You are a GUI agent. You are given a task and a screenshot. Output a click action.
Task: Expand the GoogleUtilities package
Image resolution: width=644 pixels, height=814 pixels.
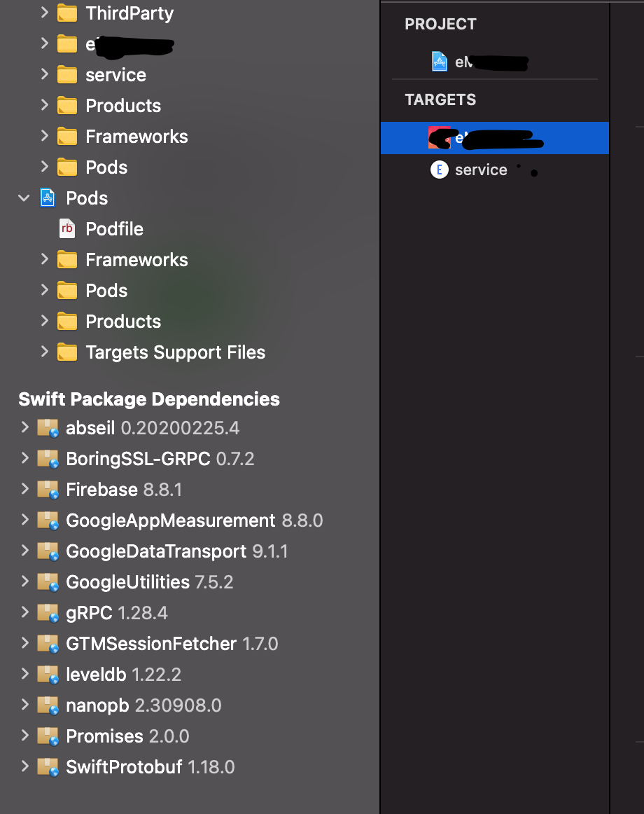(24, 582)
